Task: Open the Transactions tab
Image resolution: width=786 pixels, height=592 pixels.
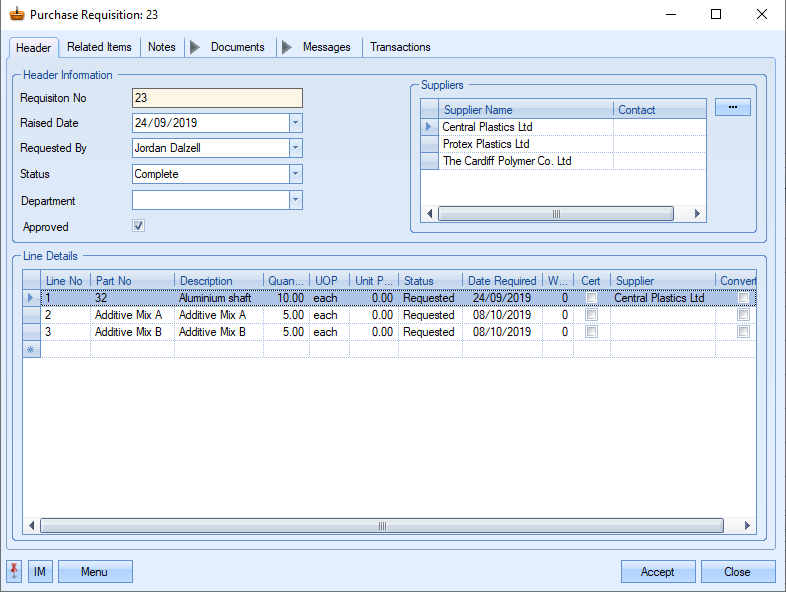Action: tap(400, 47)
